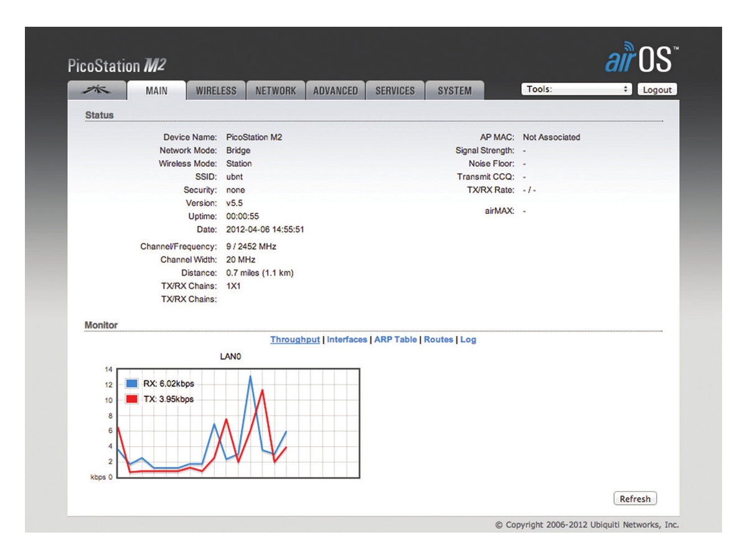The image size is (747, 560).
Task: Expand the Tools dropdown
Action: 576,89
